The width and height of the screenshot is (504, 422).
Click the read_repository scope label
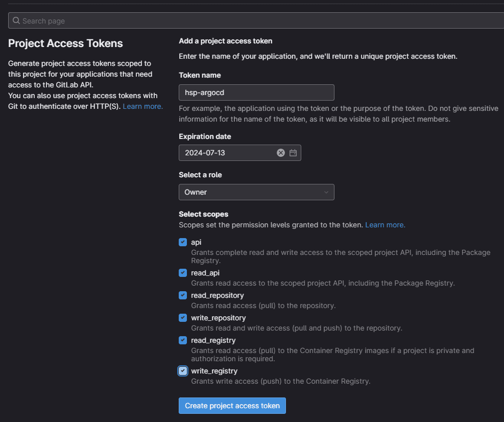217,295
